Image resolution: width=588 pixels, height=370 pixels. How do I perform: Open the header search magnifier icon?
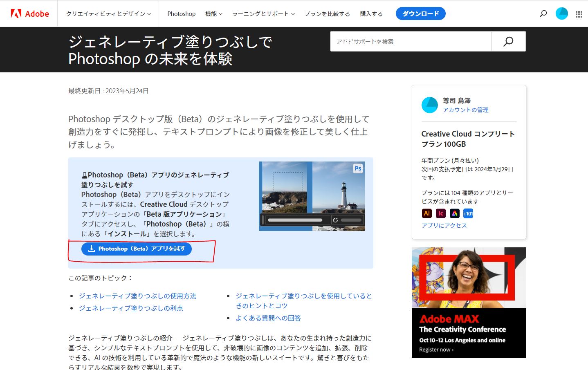(x=543, y=13)
